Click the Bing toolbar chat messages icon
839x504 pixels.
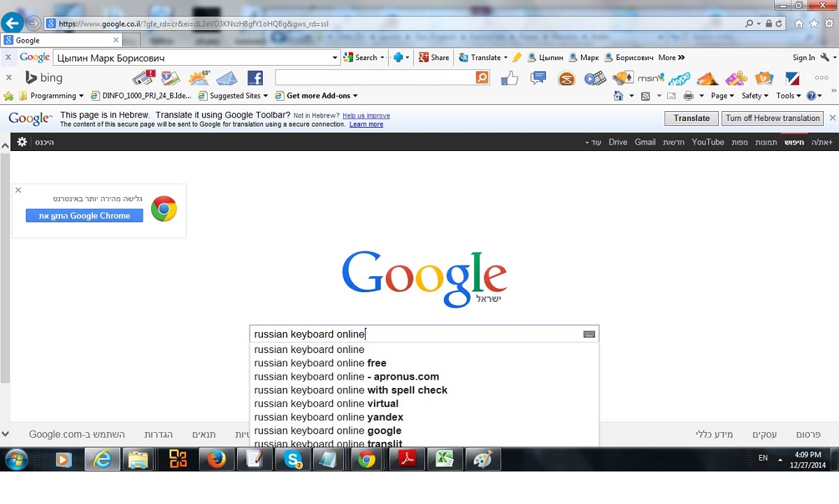(x=538, y=78)
